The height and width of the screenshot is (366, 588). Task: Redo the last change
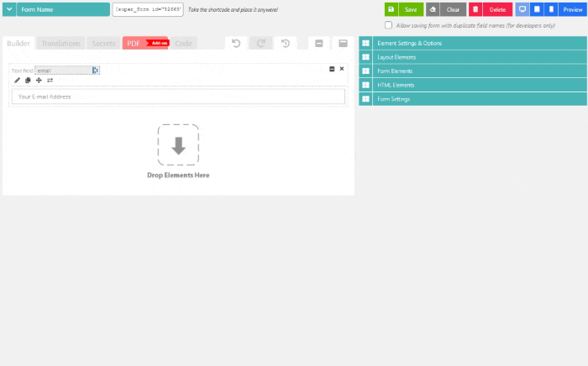click(261, 43)
